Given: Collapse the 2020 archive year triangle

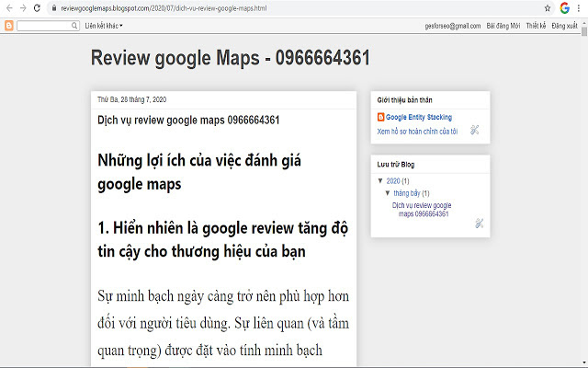Looking at the screenshot, I should [380, 180].
